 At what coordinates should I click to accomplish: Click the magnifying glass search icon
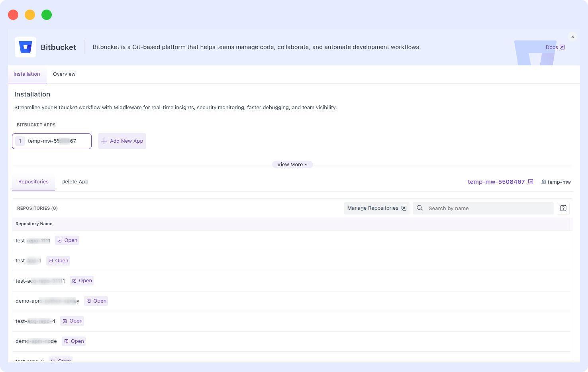419,208
